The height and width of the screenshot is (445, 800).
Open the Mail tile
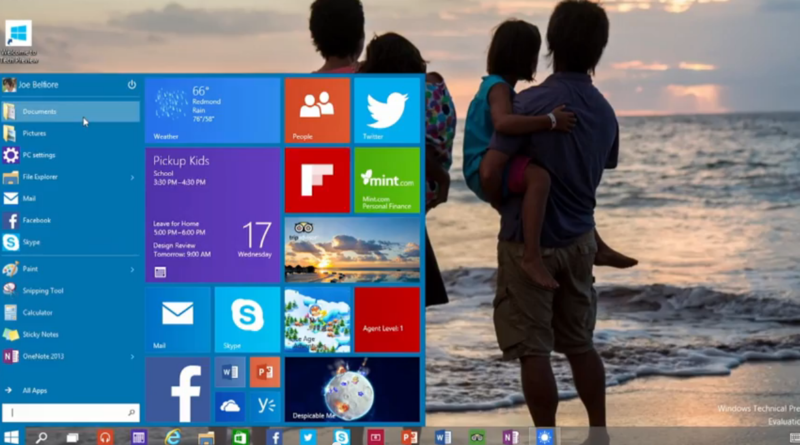point(178,319)
